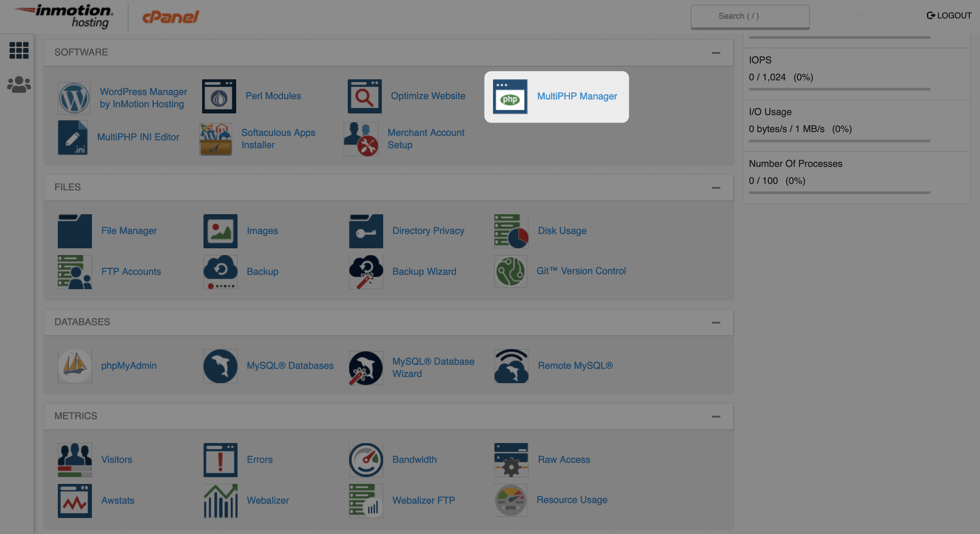Open the Perl Modules link text
This screenshot has height=534, width=980.
[x=273, y=96]
